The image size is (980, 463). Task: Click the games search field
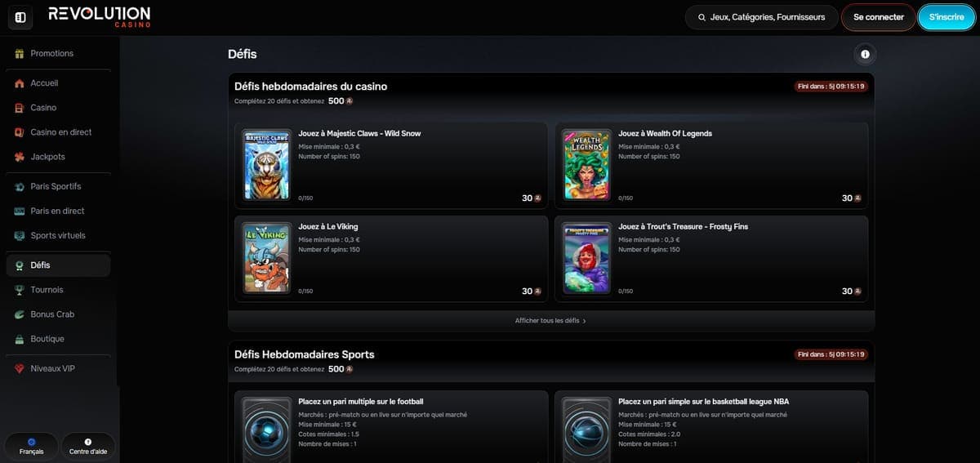coord(761,17)
